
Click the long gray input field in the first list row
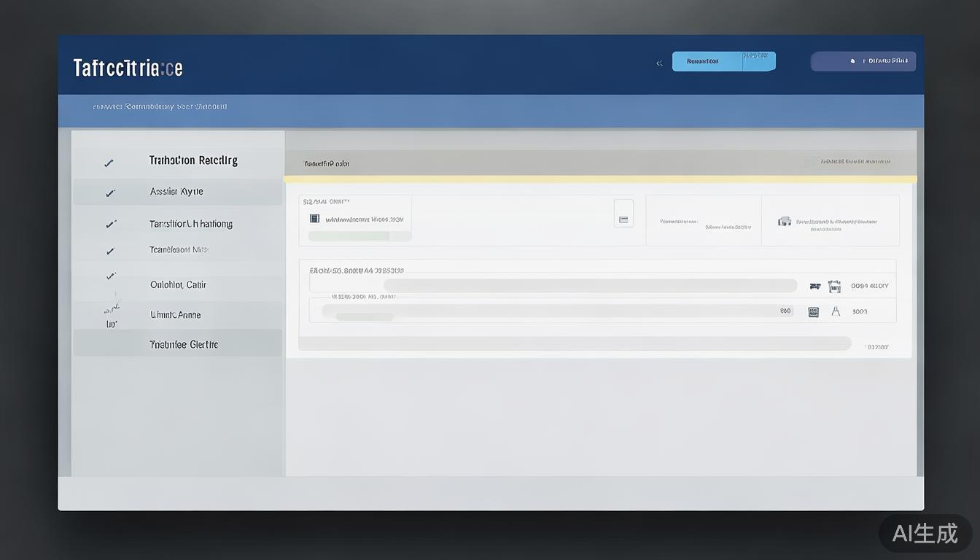(589, 286)
